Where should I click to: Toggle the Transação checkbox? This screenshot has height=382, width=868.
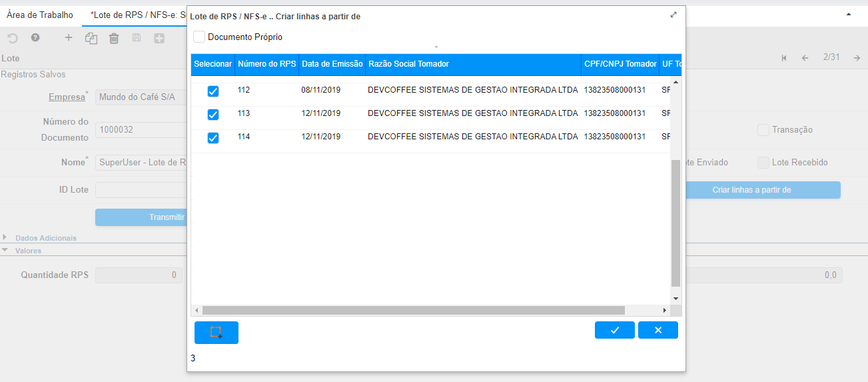[763, 130]
